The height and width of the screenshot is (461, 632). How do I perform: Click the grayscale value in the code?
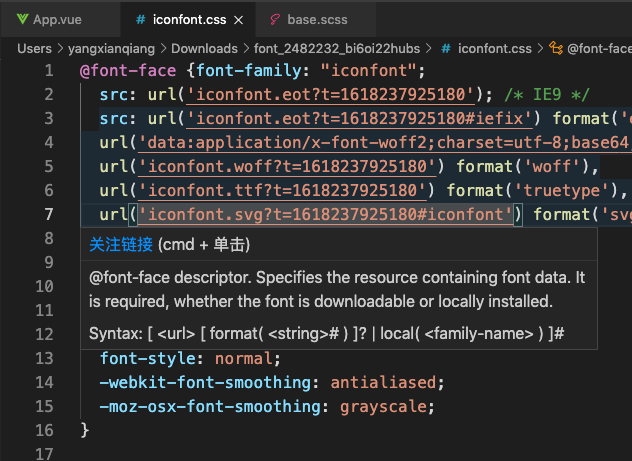pyautogui.click(x=384, y=406)
